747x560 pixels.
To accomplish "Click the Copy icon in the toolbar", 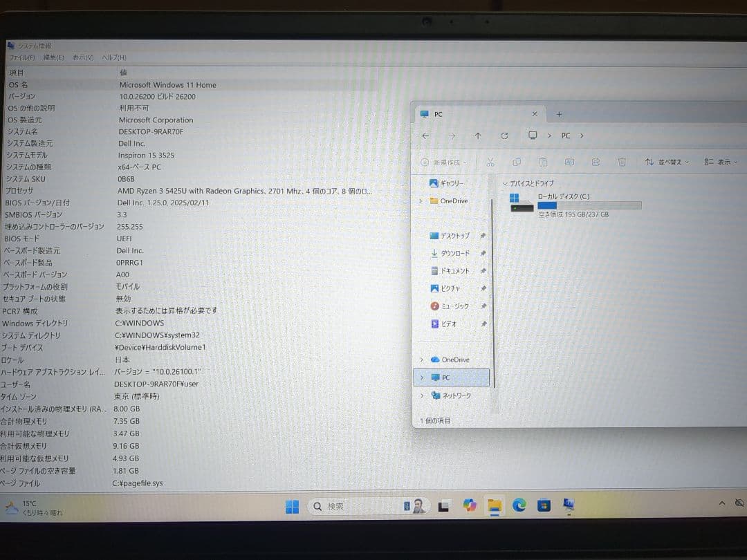I will point(517,161).
